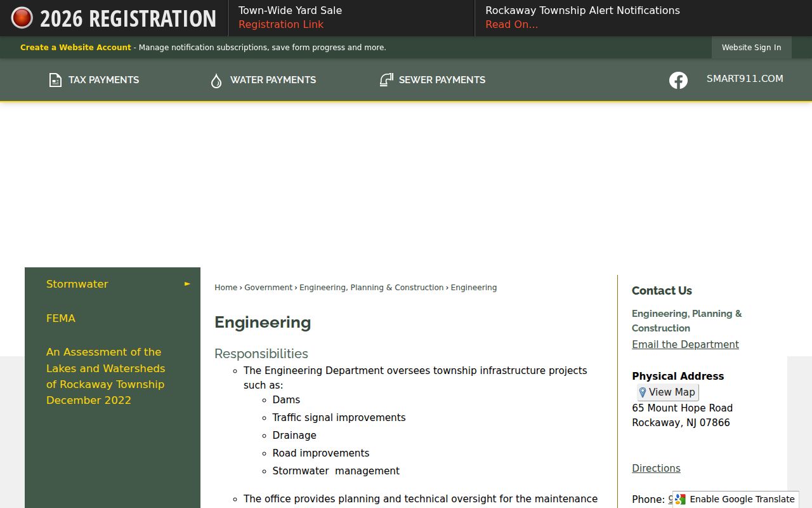Open the Stormwater sidebar menu item
Viewport: 812px width, 508px height.
[x=77, y=284]
